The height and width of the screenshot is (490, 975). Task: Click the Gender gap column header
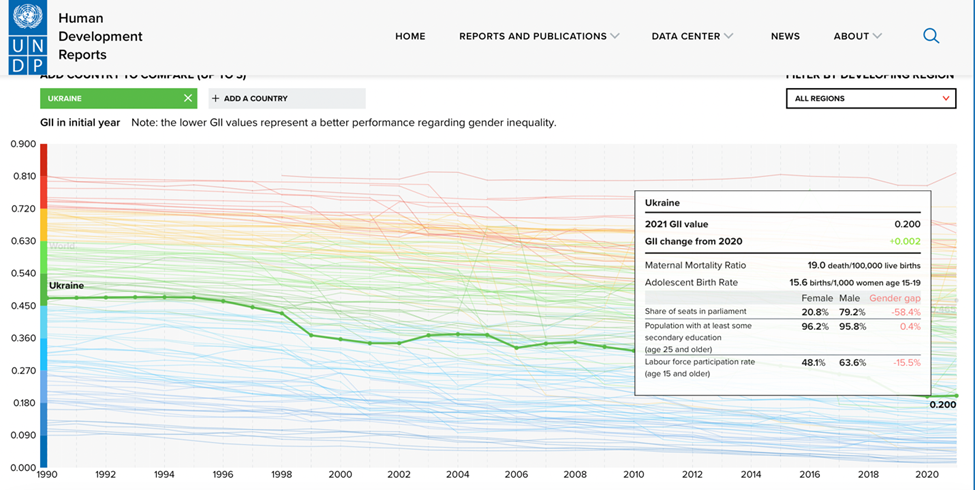tap(895, 298)
